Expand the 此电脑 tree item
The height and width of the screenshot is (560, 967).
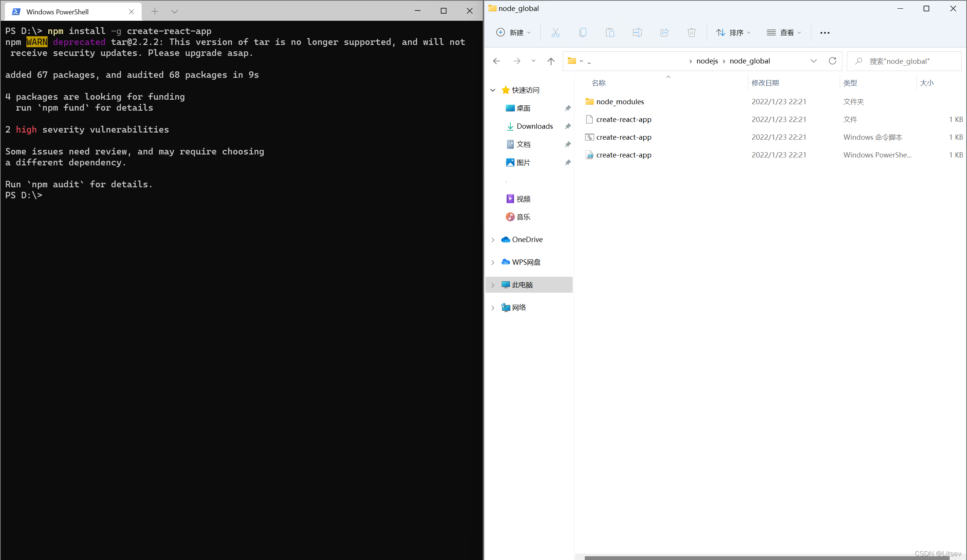493,285
